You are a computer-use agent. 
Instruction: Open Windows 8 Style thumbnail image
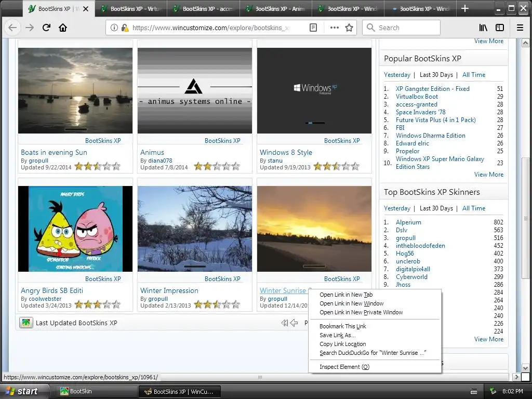click(x=314, y=90)
